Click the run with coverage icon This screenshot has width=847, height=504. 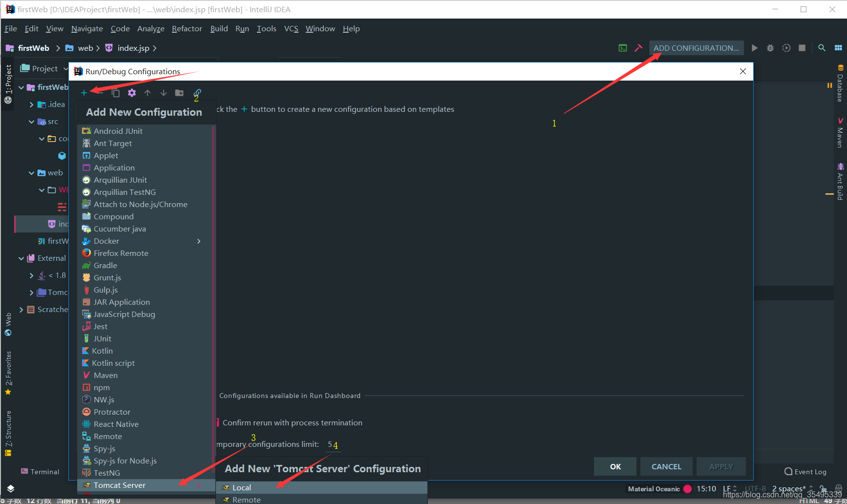point(786,48)
